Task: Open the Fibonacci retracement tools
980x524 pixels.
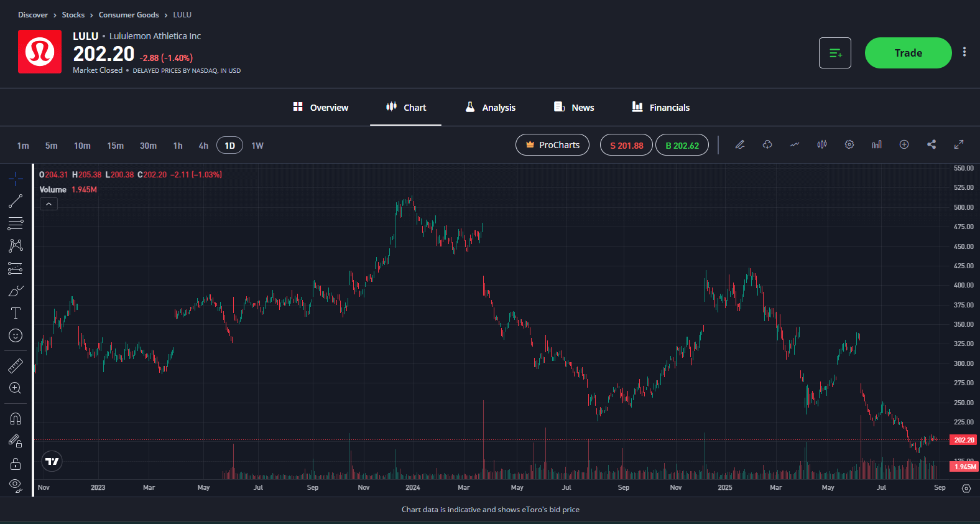Action: [x=16, y=223]
